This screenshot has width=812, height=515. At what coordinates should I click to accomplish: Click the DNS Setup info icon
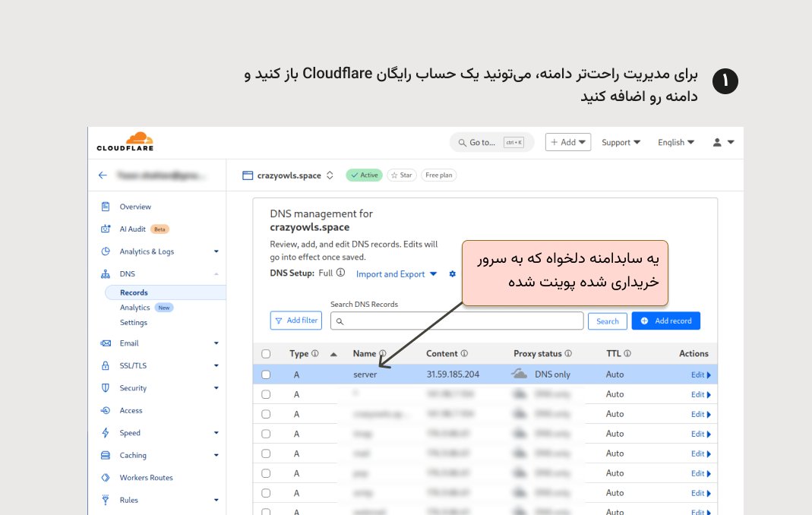click(x=340, y=273)
